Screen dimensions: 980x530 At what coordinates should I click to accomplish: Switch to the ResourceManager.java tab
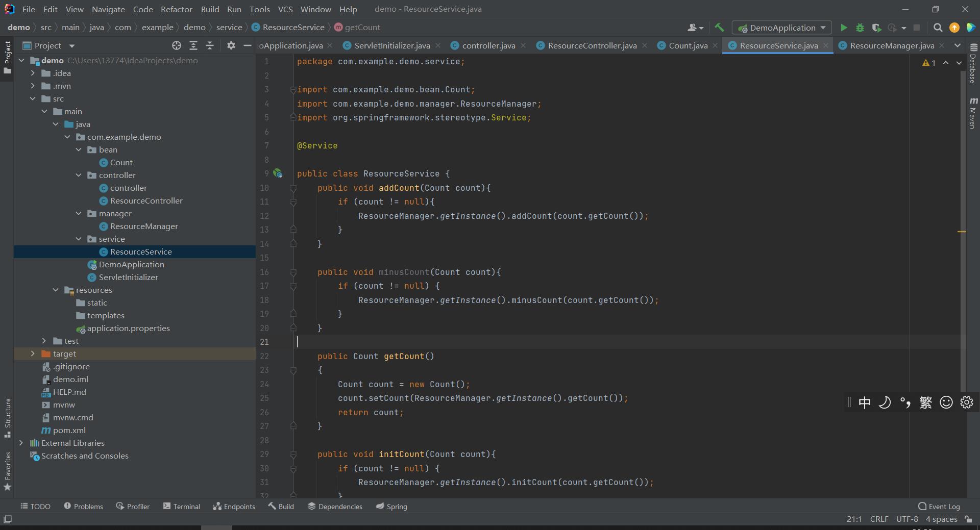click(x=892, y=45)
